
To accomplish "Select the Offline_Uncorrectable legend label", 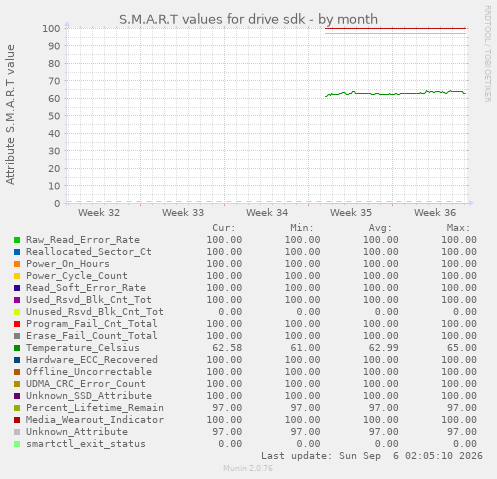I will [x=89, y=372].
